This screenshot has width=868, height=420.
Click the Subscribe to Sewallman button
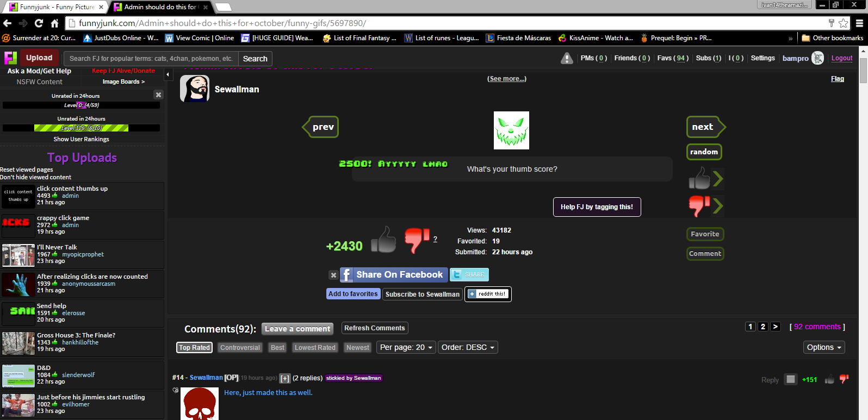(423, 294)
